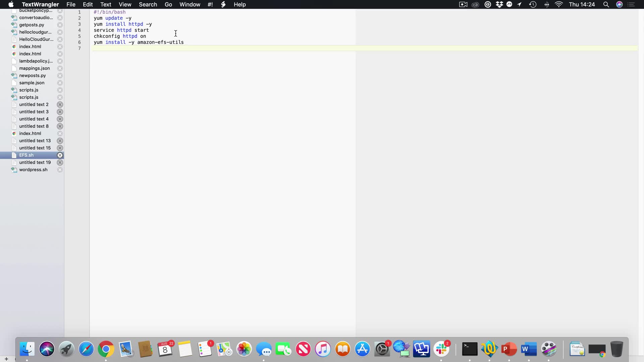Screen dimensions: 644x362
Task: Click the plus button at sidebar bottom
Action: (6, 359)
